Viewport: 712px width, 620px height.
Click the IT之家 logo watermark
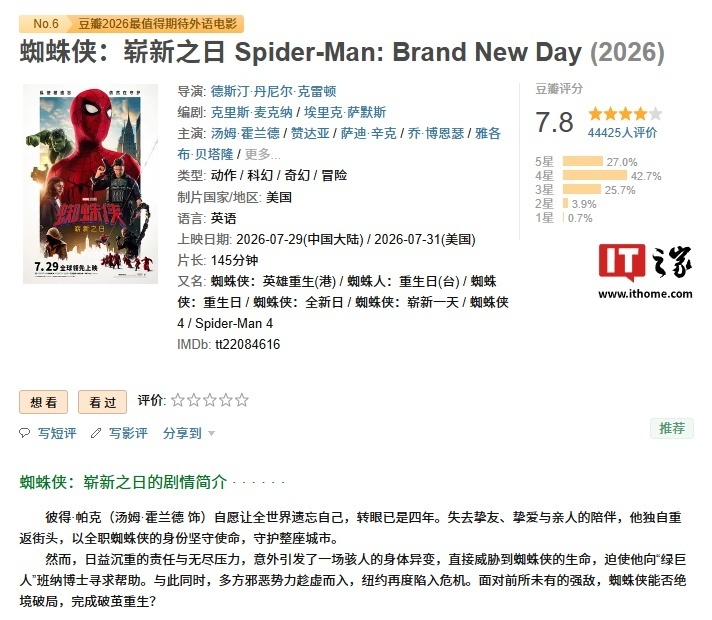[645, 271]
